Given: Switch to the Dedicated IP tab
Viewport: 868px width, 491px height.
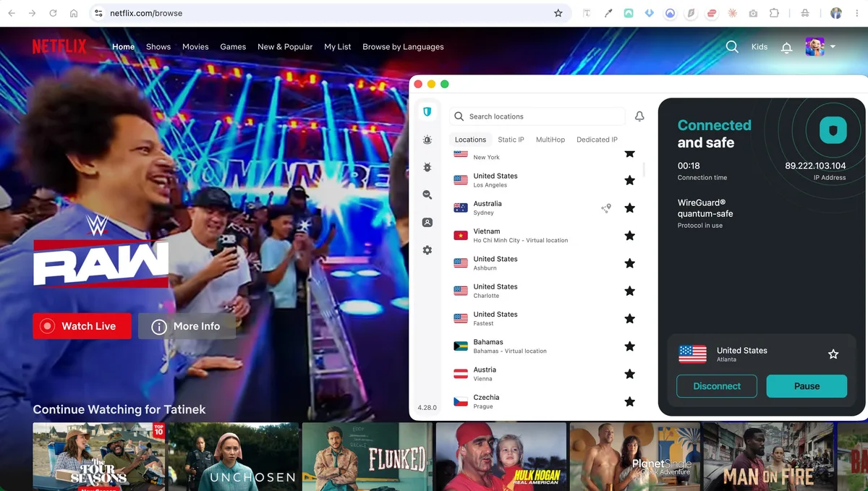Looking at the screenshot, I should pyautogui.click(x=597, y=140).
